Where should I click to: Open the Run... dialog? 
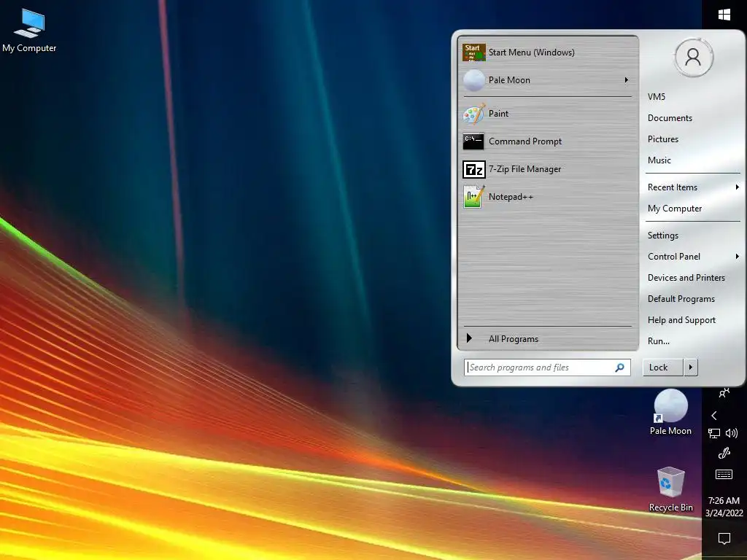click(x=659, y=341)
